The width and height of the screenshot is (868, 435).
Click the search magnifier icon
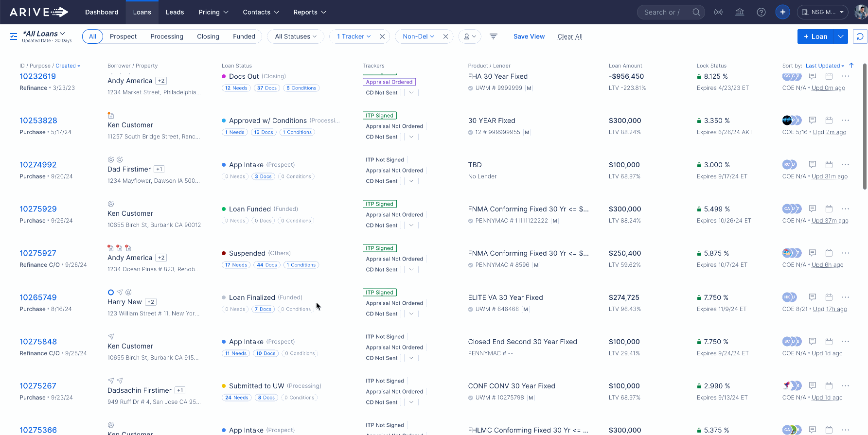[x=696, y=12]
